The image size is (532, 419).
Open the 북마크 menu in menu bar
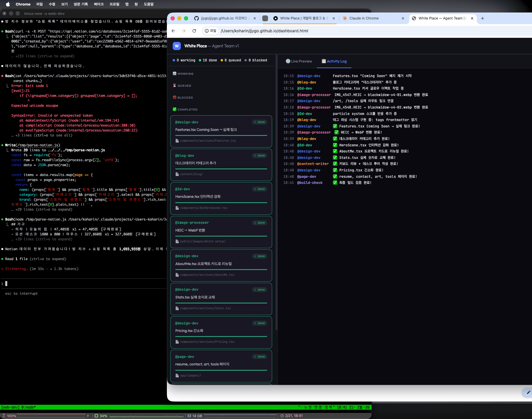[99, 4]
